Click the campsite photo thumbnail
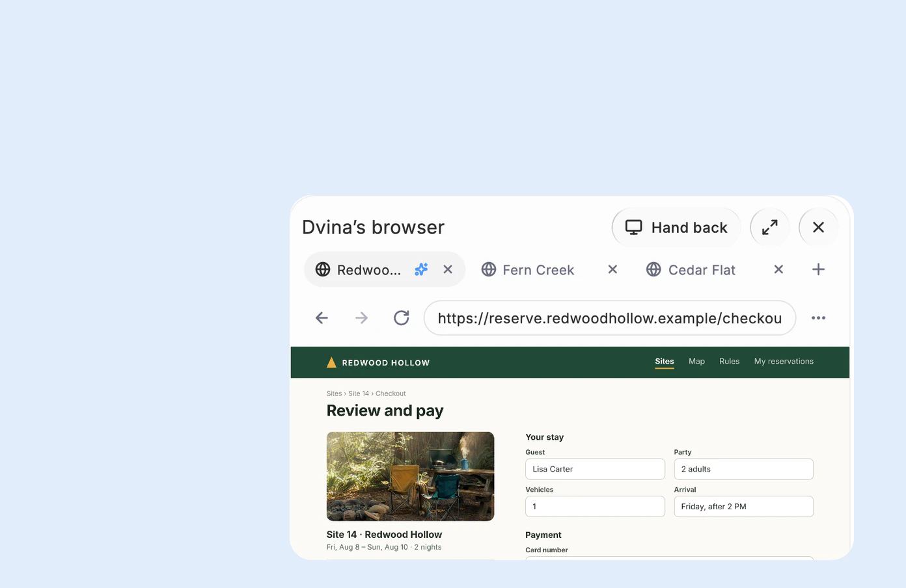 [x=410, y=476]
